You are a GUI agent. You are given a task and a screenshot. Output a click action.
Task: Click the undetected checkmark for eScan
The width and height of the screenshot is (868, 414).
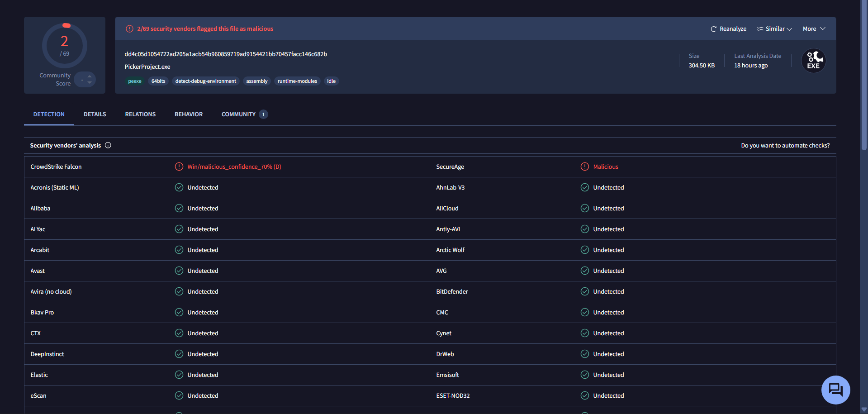[179, 395]
